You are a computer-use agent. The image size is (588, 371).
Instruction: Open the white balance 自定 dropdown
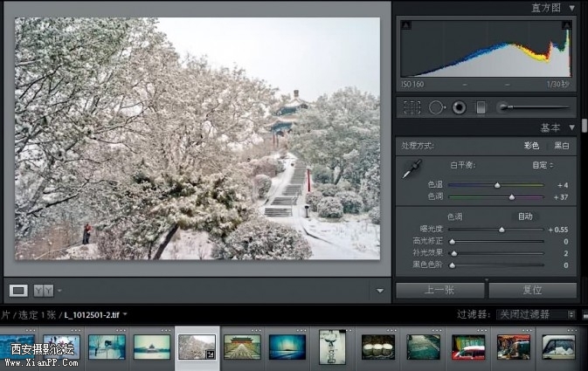pos(543,164)
